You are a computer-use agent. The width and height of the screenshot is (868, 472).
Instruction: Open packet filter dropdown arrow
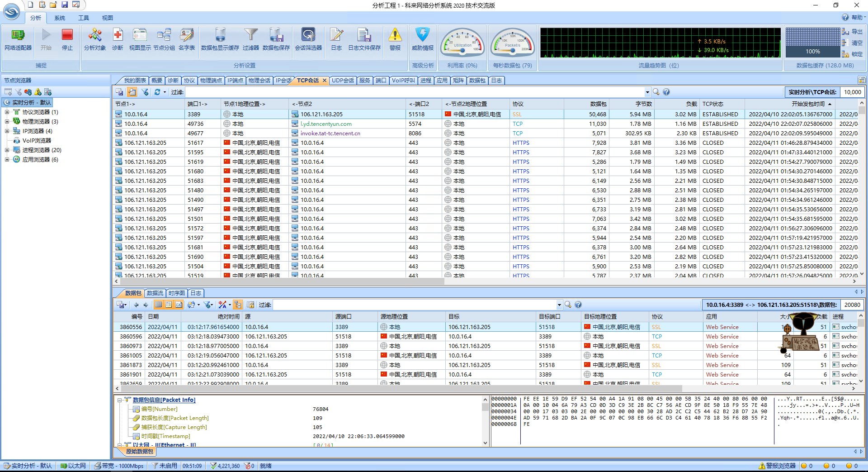tap(559, 305)
